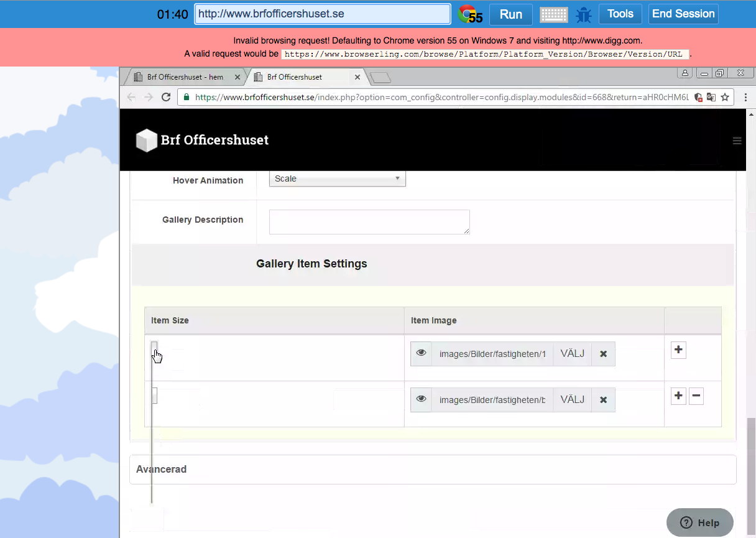The width and height of the screenshot is (756, 538).
Task: Preview second gallery image with eye icon
Action: coord(421,399)
